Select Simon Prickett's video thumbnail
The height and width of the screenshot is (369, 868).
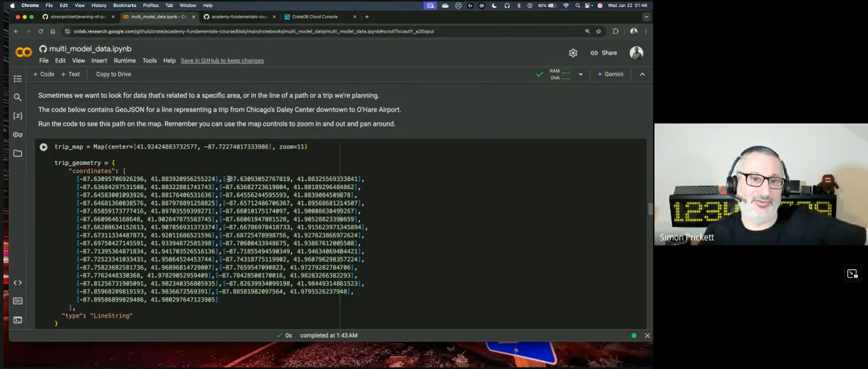(761, 184)
